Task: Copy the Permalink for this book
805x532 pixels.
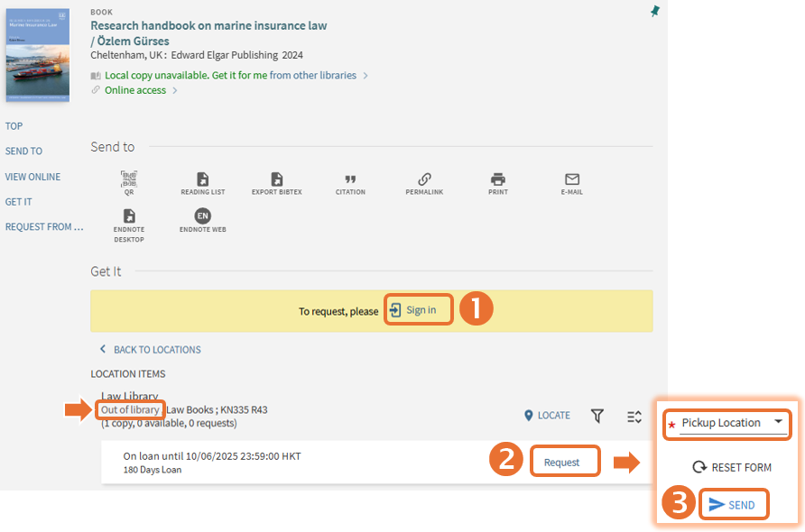Action: (424, 180)
